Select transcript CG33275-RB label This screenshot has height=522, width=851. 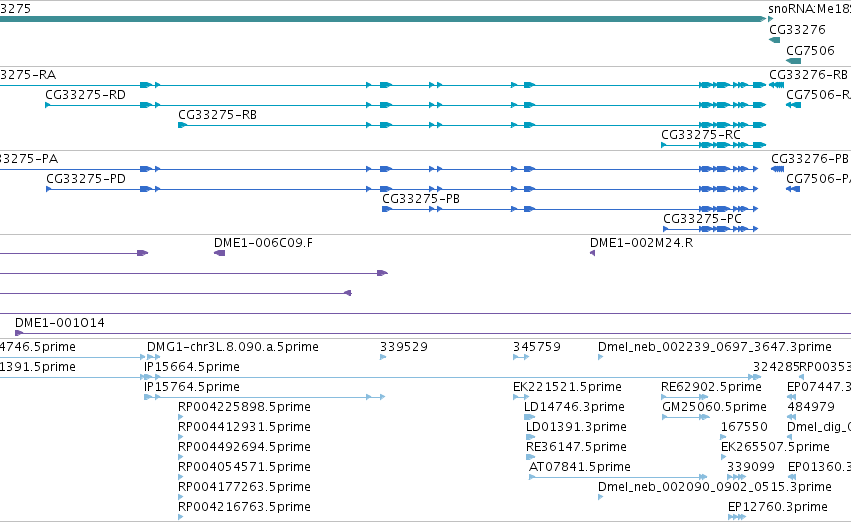click(x=218, y=115)
